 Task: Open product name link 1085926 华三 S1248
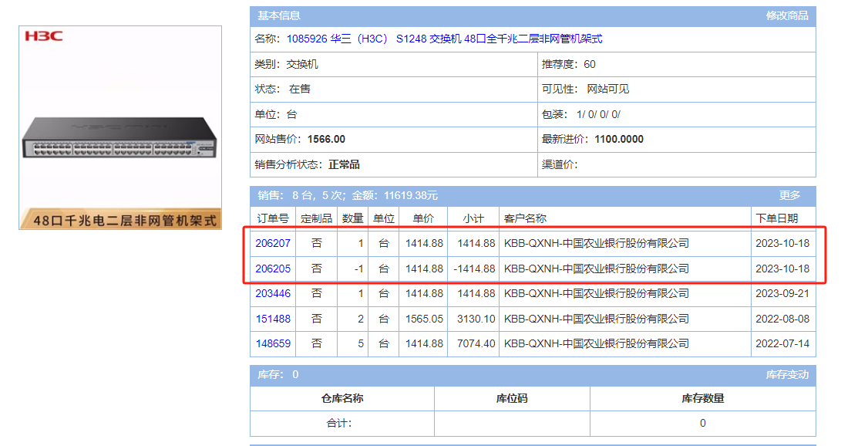pos(444,39)
